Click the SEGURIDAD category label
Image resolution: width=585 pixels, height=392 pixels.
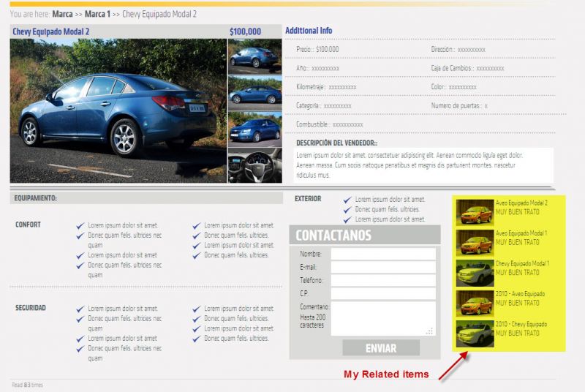(x=31, y=308)
